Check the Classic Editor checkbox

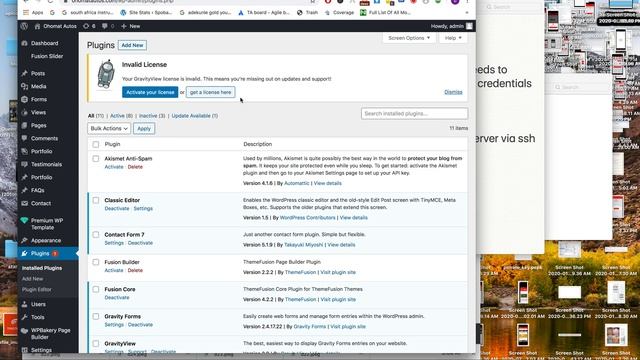[96, 200]
